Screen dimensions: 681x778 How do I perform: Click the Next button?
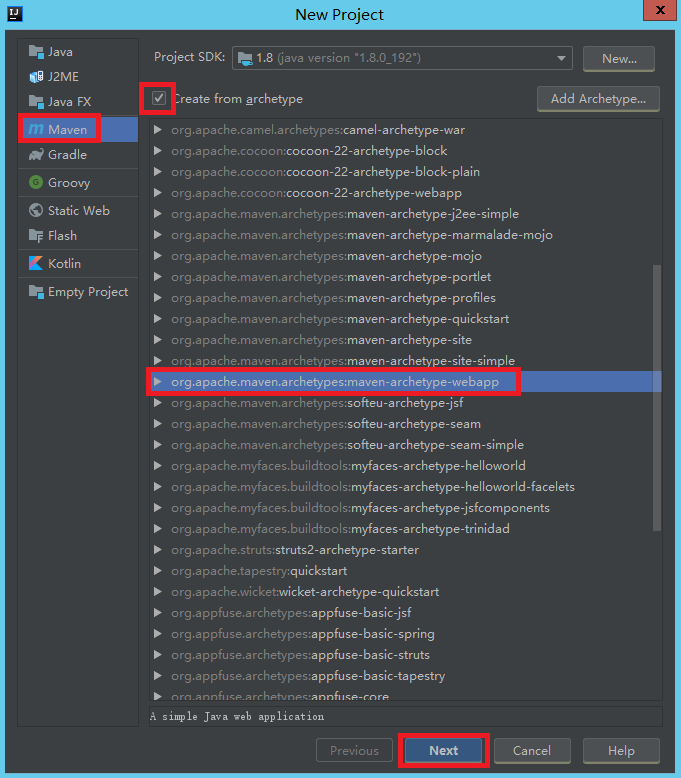pos(443,751)
